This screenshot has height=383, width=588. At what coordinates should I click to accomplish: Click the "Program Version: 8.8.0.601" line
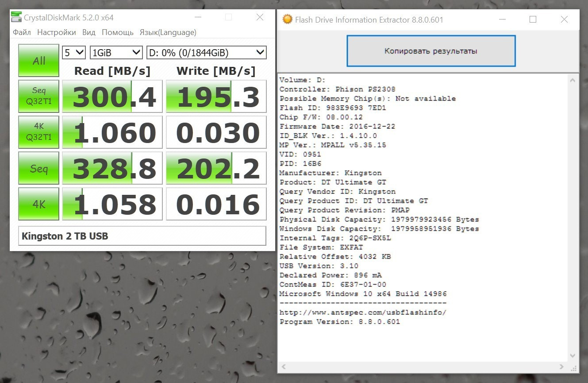click(340, 322)
